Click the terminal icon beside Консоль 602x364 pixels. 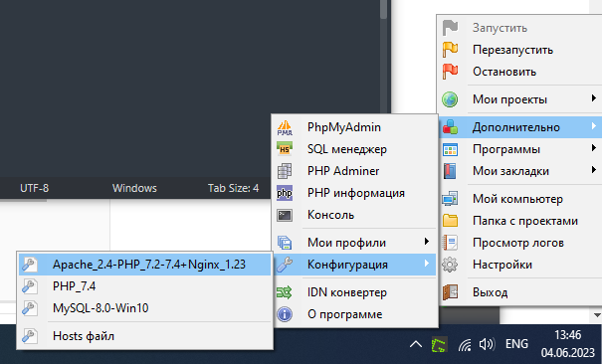285,215
